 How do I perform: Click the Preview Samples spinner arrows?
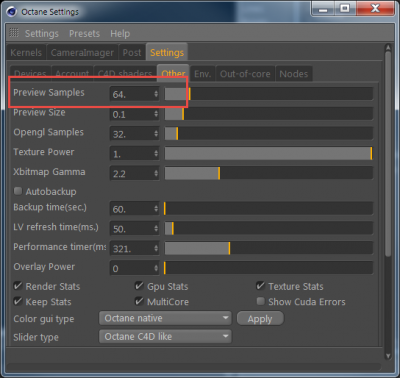pyautogui.click(x=156, y=94)
